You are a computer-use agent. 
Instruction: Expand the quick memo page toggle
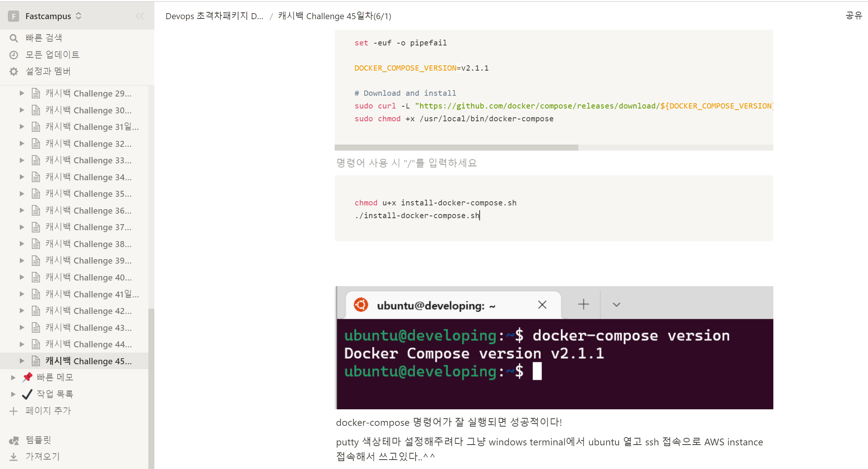(13, 377)
